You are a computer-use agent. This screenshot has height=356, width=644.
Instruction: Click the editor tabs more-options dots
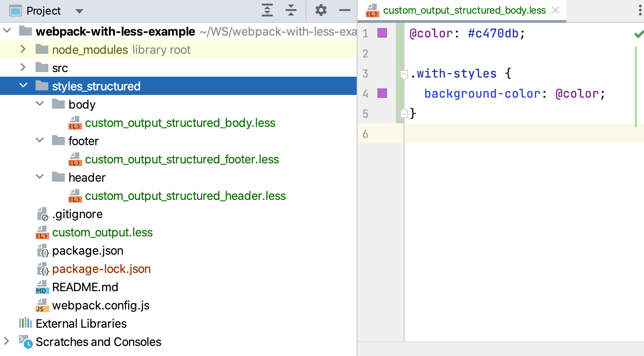point(640,10)
